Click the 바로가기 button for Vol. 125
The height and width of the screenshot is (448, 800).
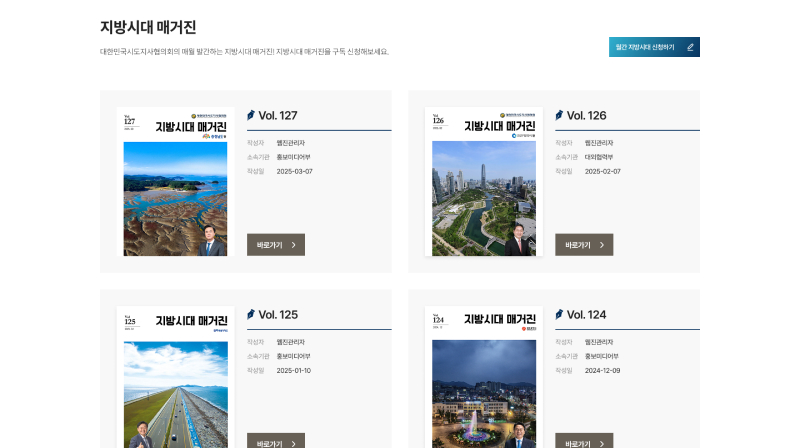point(276,441)
